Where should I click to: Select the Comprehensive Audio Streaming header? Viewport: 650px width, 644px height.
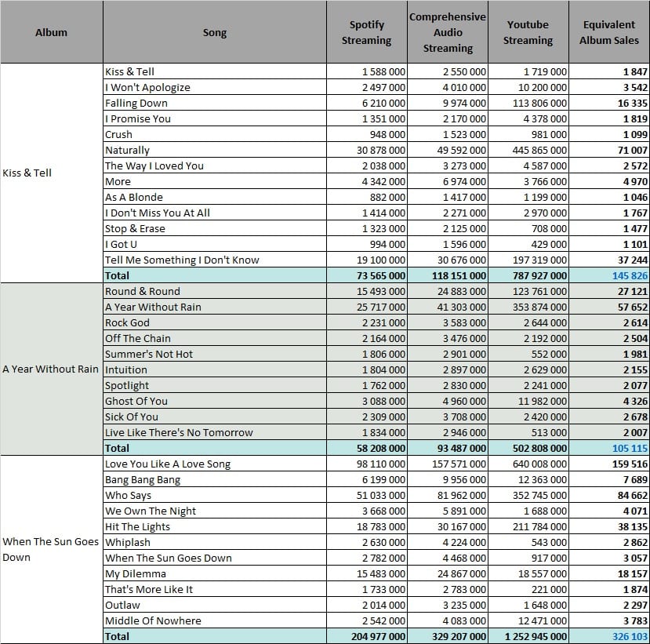[x=448, y=32]
